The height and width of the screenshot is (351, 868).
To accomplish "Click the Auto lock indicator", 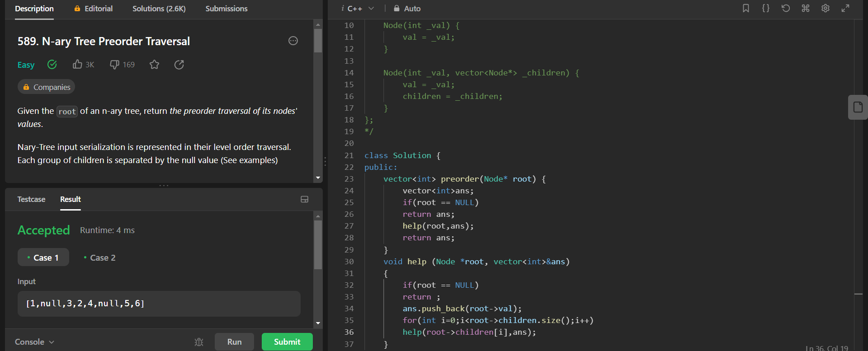I will click(407, 9).
